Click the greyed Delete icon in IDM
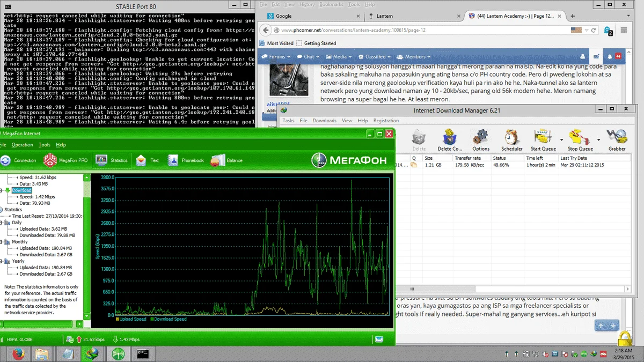 pyautogui.click(x=419, y=141)
